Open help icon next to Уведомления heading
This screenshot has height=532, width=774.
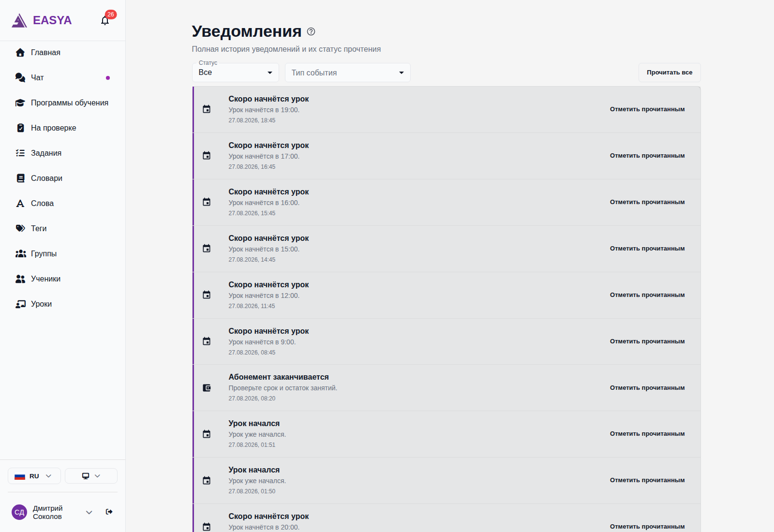point(311,31)
